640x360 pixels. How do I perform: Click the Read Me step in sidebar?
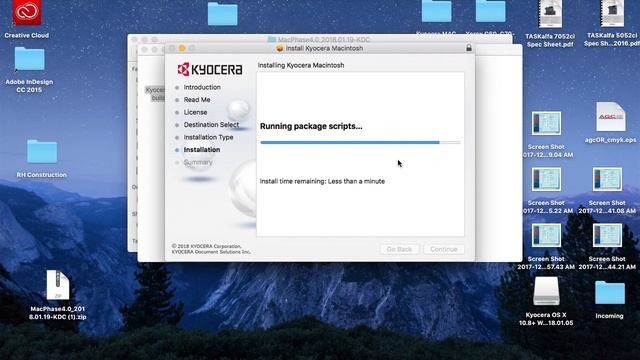point(197,100)
